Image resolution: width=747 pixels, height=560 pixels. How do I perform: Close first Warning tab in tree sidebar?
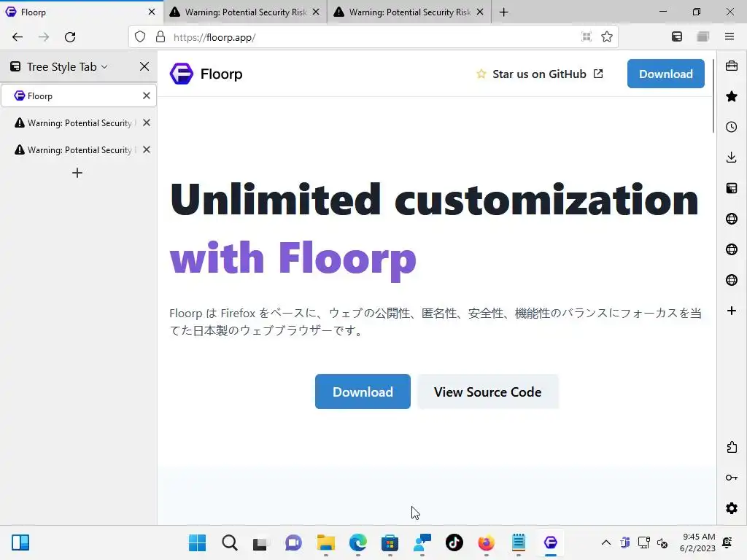(146, 122)
